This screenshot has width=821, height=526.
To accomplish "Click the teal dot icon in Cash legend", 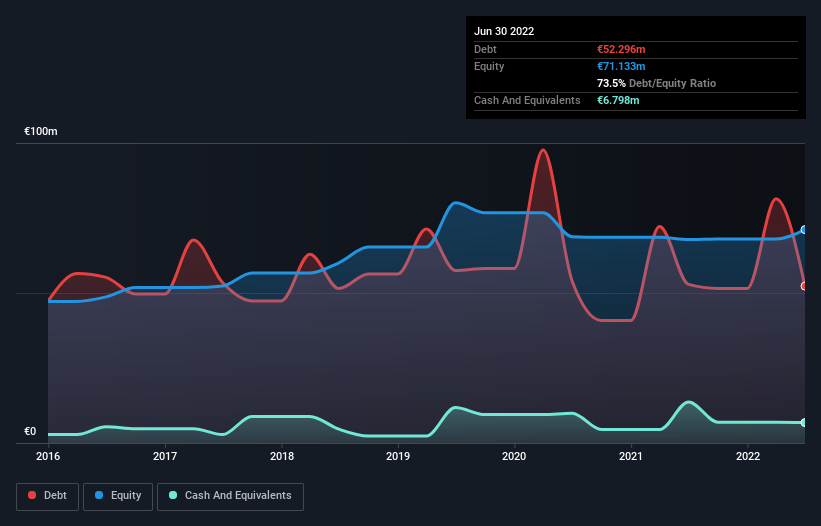I will pyautogui.click(x=173, y=495).
